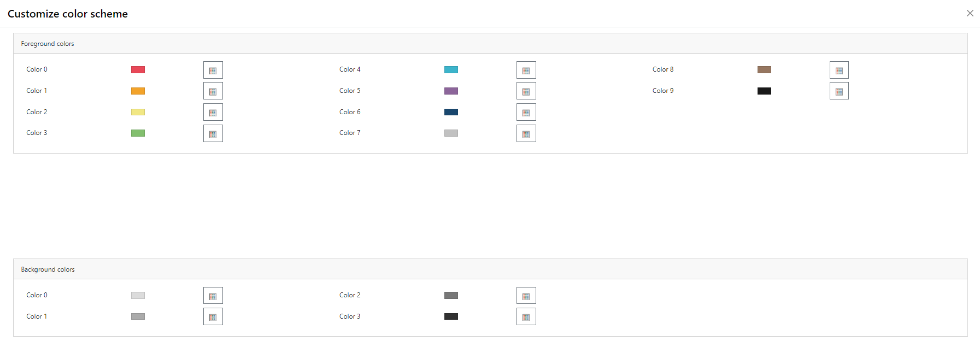Click the cyan Foreground Color 4 swatch
Viewport: 980px width, 364px height.
(x=451, y=69)
